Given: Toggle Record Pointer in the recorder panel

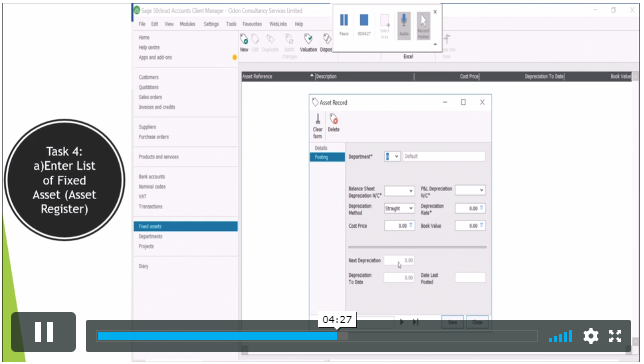Looking at the screenshot, I should tap(423, 25).
